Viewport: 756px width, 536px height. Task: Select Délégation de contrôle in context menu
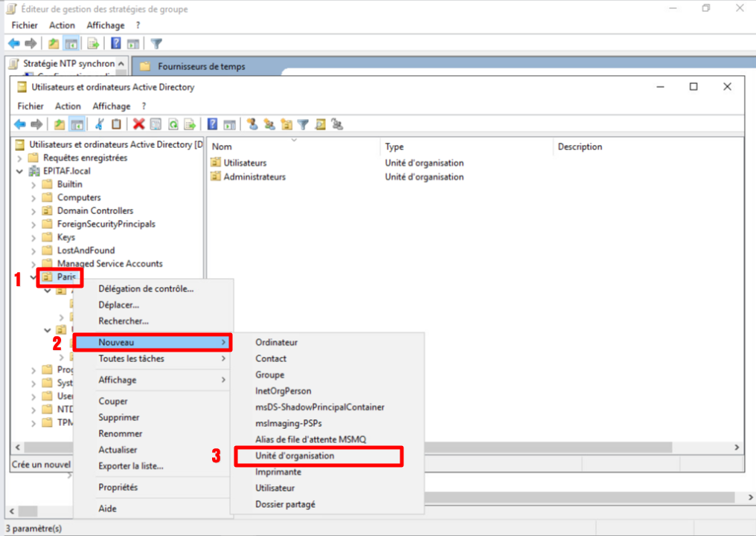tap(146, 288)
